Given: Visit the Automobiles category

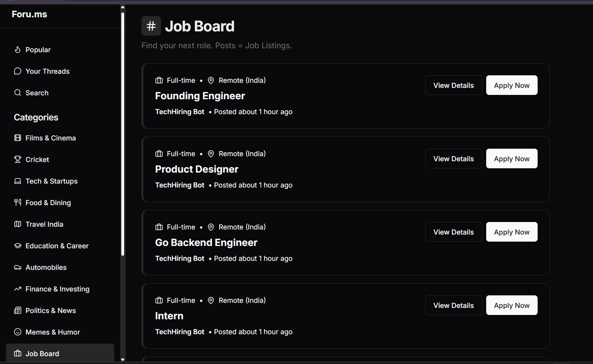Looking at the screenshot, I should [60, 268].
